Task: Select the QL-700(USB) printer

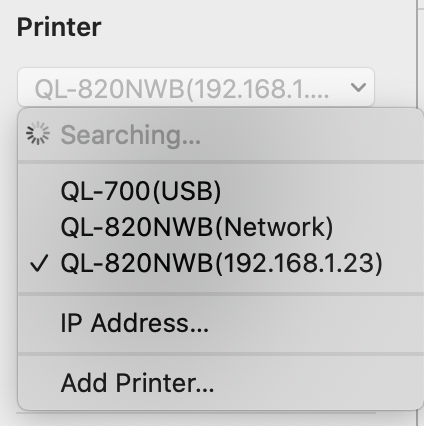Action: point(221,191)
